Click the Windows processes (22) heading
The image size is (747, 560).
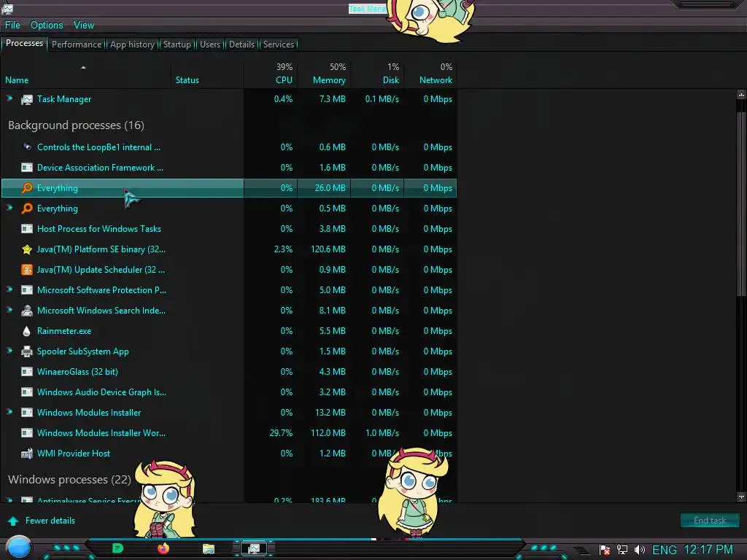(x=69, y=480)
